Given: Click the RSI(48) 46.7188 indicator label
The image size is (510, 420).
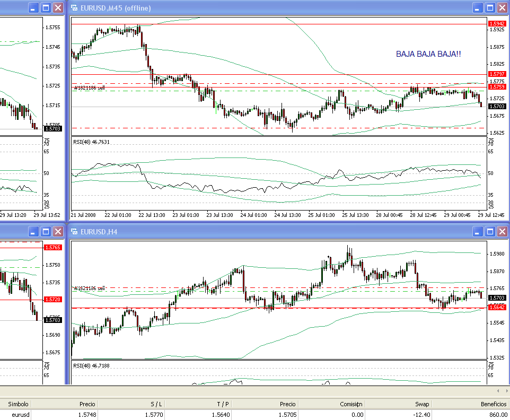Looking at the screenshot, I should (91, 366).
